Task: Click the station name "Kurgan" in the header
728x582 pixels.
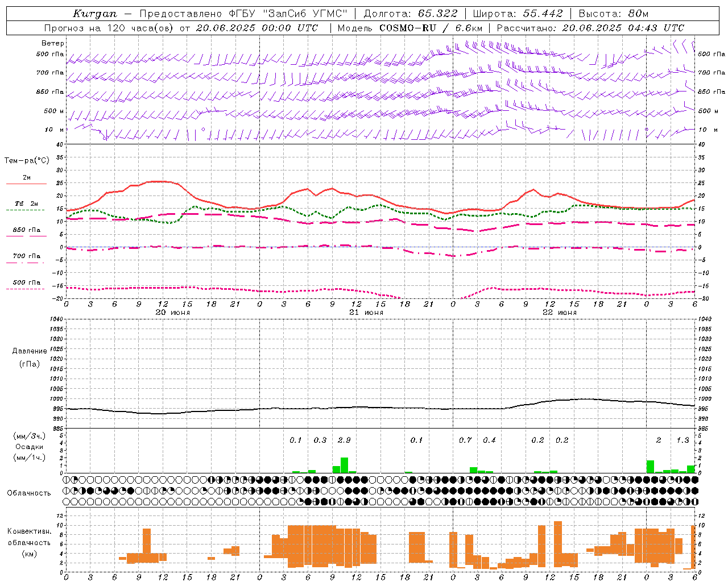Action: click(x=95, y=14)
